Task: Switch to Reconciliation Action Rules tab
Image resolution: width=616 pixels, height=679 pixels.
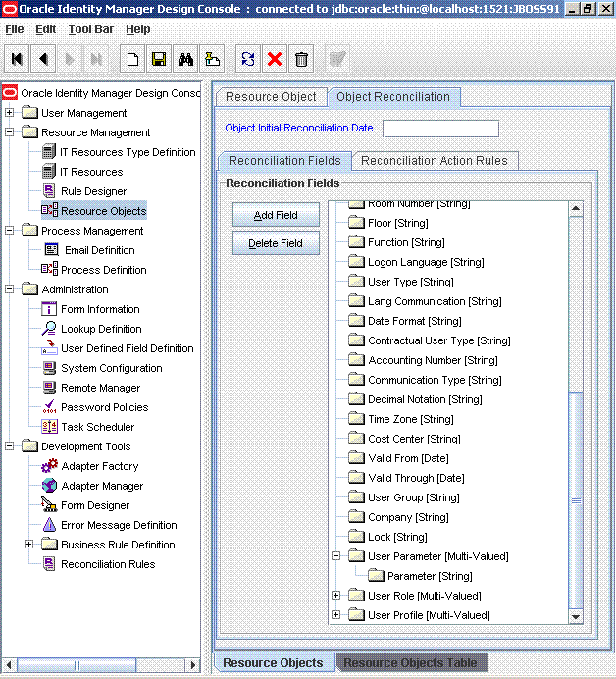Action: point(435,161)
